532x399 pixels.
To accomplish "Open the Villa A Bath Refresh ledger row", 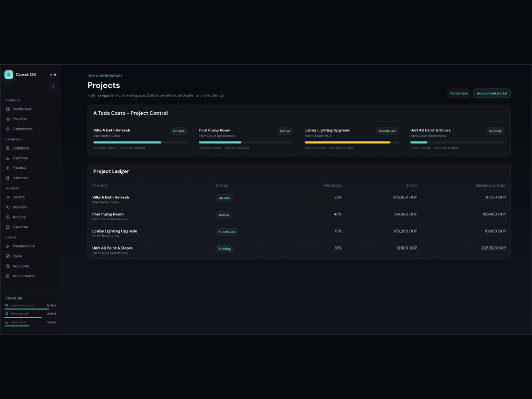I will click(299, 199).
